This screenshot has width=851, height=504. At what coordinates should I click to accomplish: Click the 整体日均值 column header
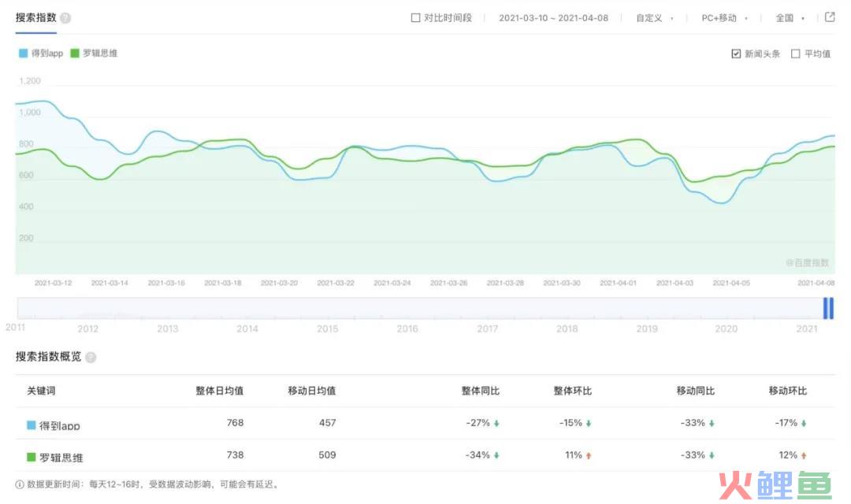pyautogui.click(x=219, y=391)
